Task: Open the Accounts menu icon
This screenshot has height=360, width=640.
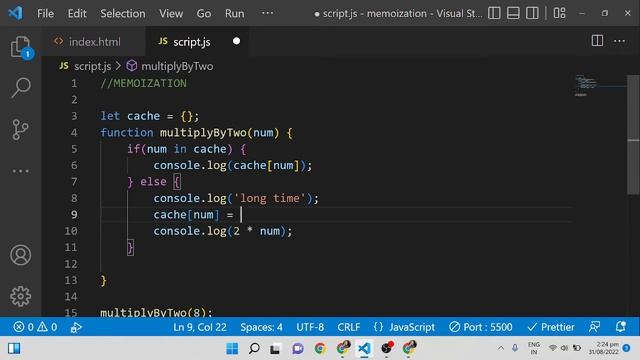Action: [x=20, y=255]
